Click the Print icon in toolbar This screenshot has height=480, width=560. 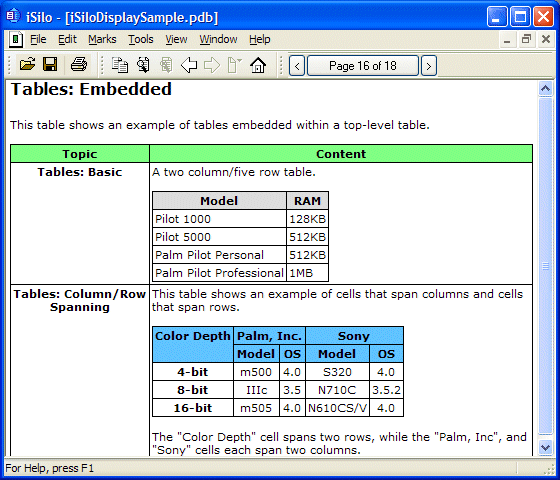79,65
